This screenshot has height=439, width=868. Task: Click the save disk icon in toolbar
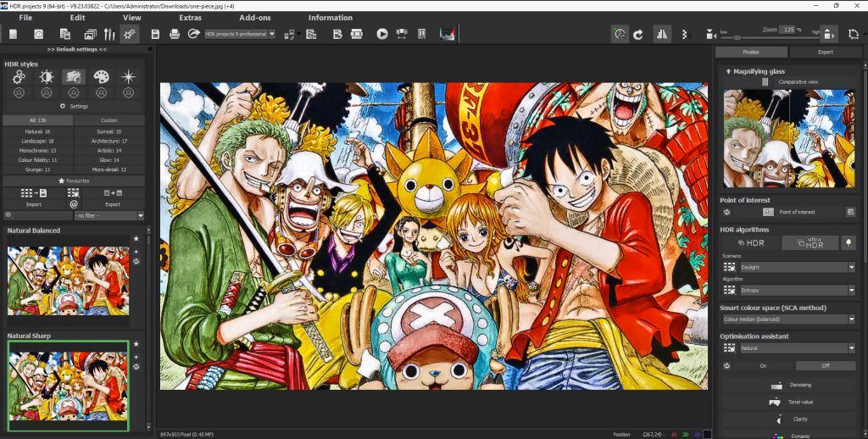coord(155,34)
